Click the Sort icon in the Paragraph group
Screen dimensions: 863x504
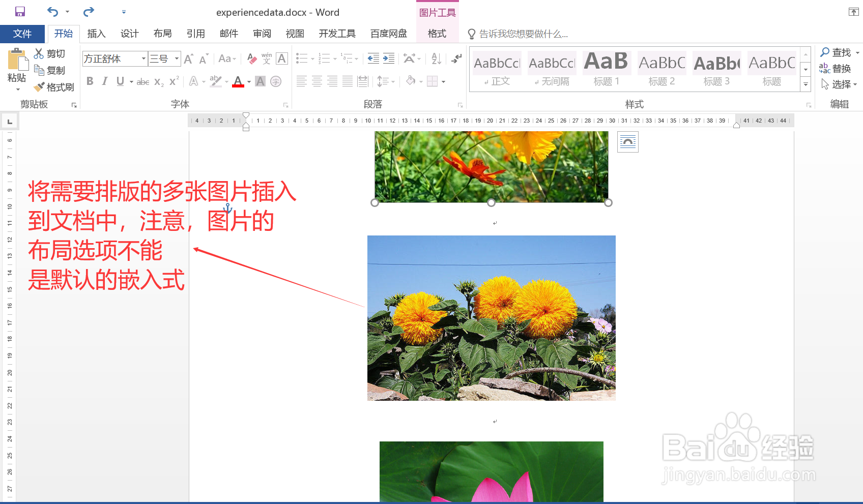click(x=435, y=58)
